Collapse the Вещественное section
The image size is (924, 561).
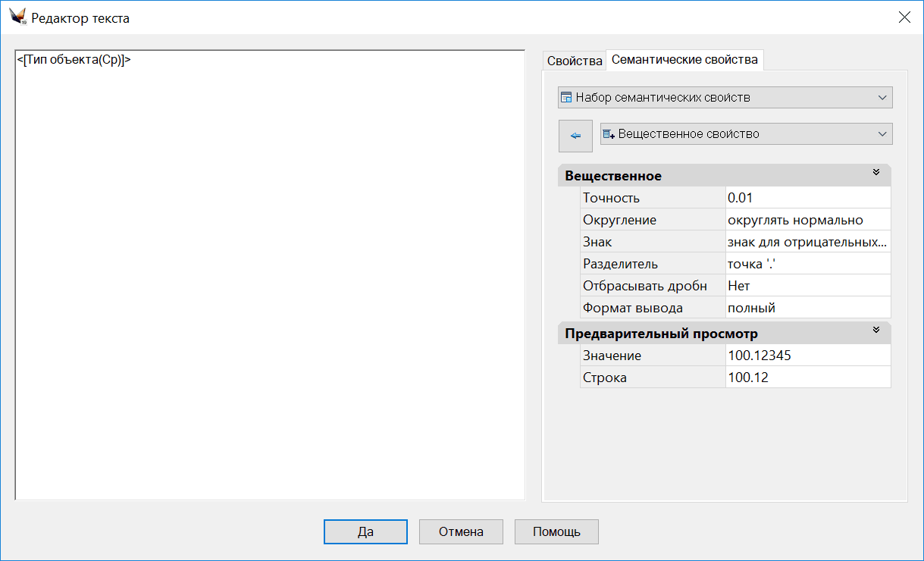876,173
